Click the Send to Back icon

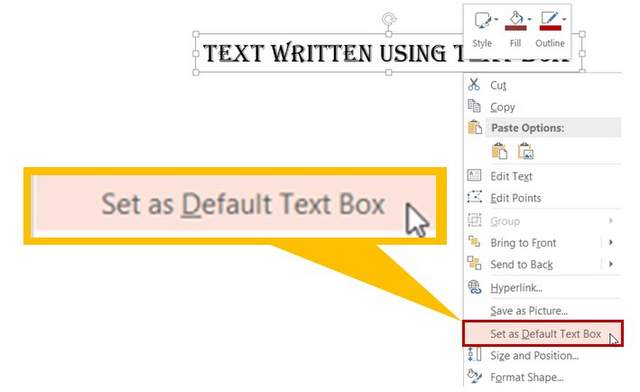(474, 263)
